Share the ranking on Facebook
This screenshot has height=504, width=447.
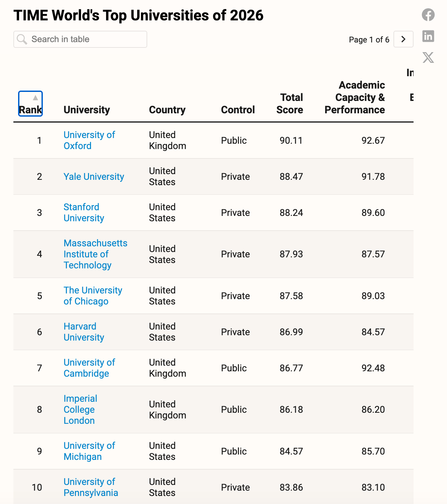(428, 15)
